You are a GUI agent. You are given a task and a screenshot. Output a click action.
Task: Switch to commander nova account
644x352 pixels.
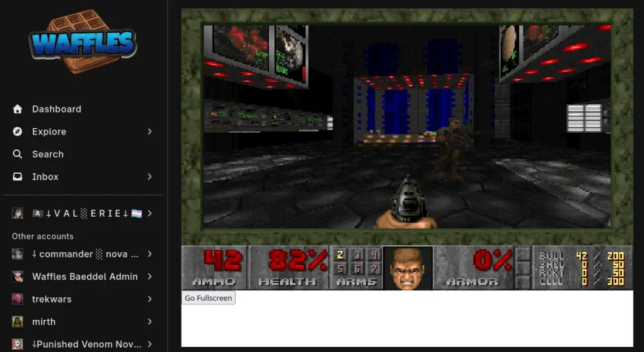86,254
